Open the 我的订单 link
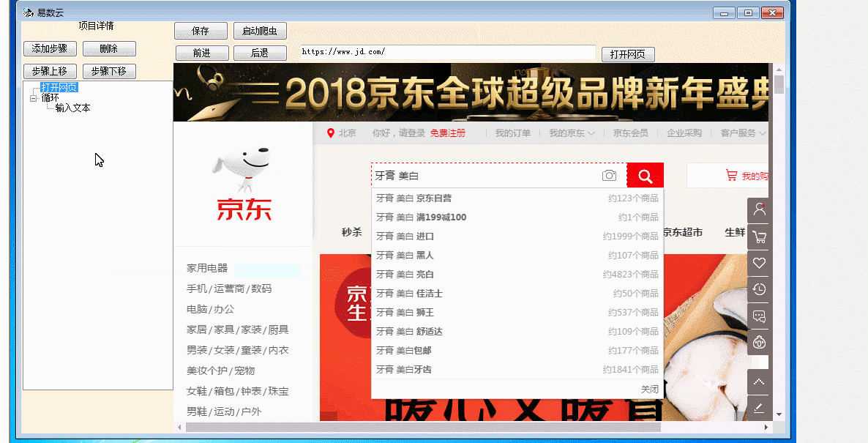The image size is (868, 443). click(512, 133)
